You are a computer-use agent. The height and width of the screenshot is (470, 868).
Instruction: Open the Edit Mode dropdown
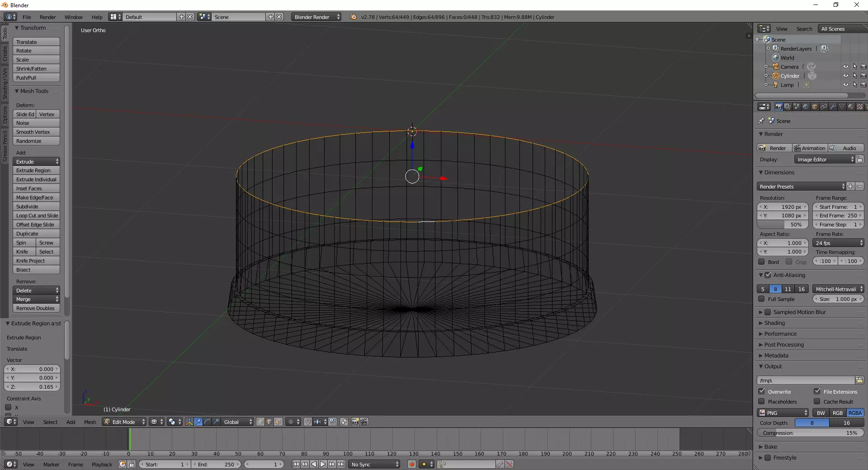coord(124,422)
